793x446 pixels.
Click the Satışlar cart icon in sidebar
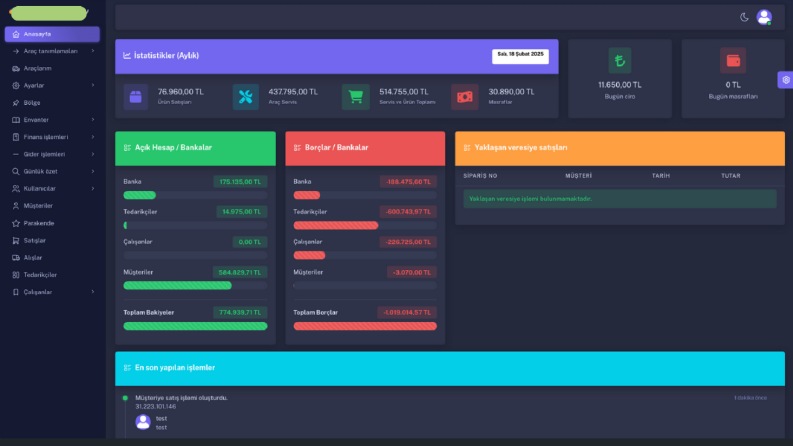click(x=16, y=241)
